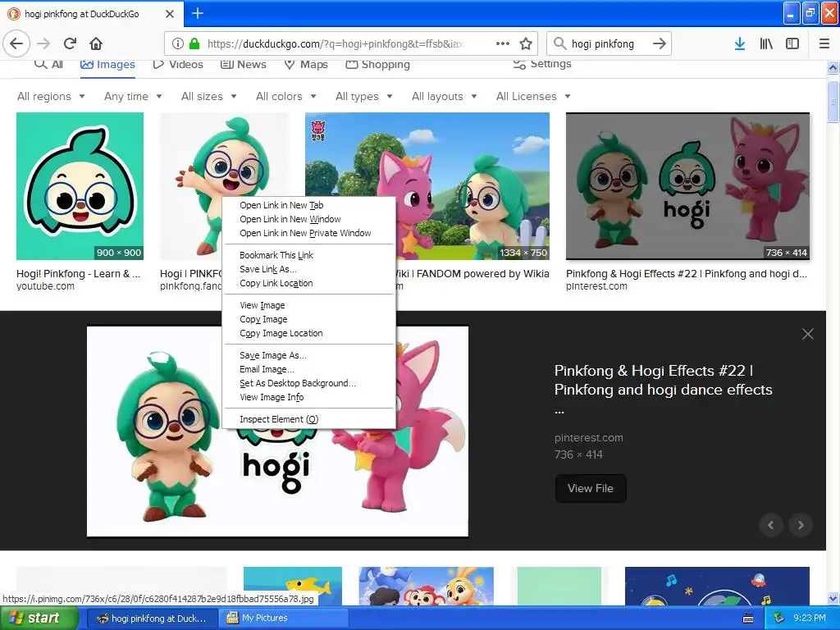Switch to the Videos tab

(x=178, y=64)
